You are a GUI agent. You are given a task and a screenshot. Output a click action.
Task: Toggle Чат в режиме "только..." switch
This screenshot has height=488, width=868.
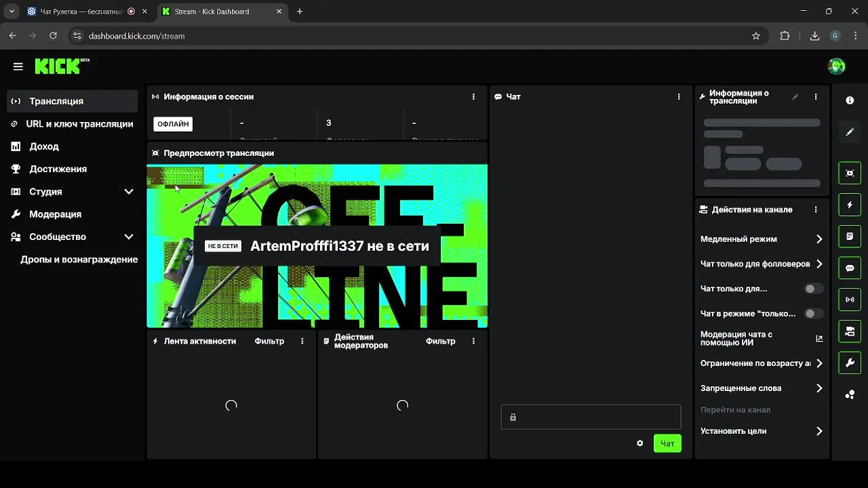(x=814, y=314)
